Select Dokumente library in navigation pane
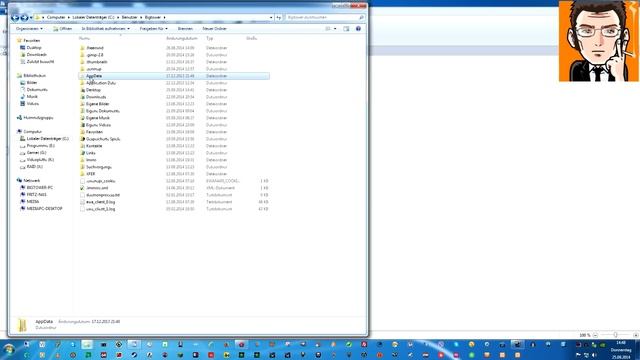This screenshot has width=640, height=360. coord(37,89)
